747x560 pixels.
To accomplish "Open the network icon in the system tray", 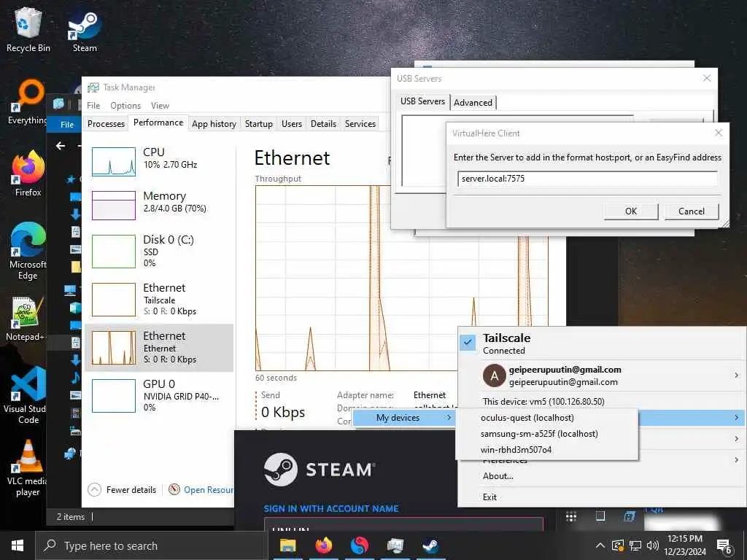I will 635,545.
